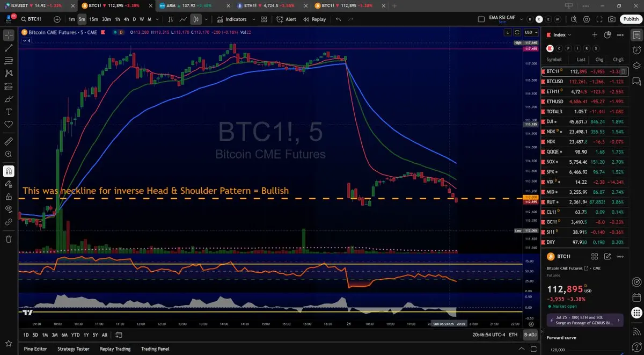Select the 15m interval
Viewport: 644px width, 355px height.
click(93, 19)
